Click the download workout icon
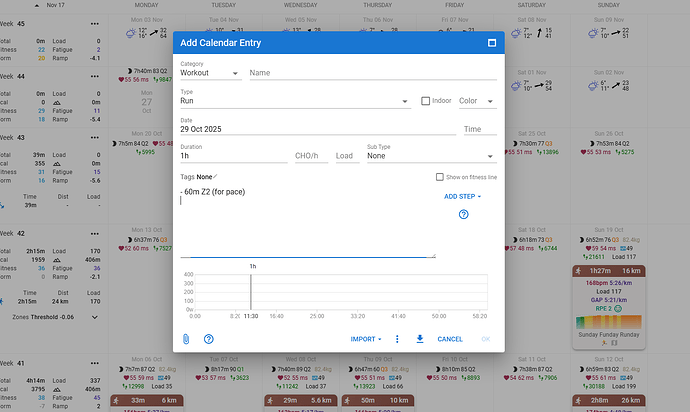 coord(420,339)
